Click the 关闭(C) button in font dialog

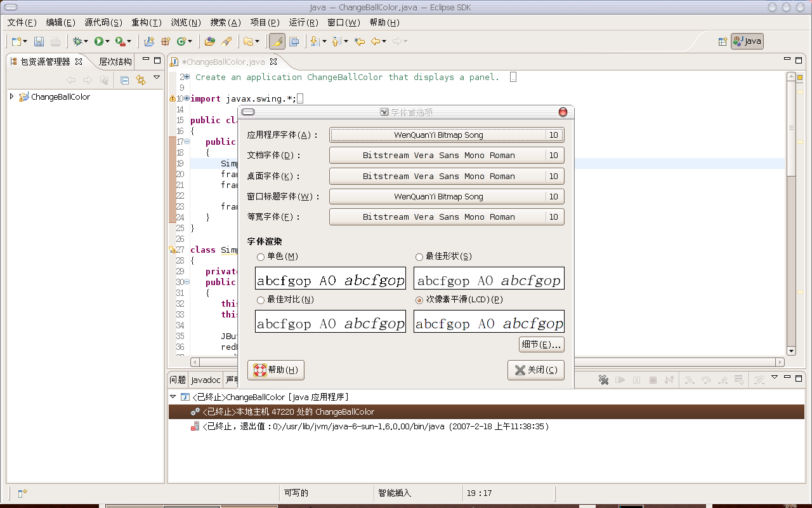pyautogui.click(x=536, y=370)
